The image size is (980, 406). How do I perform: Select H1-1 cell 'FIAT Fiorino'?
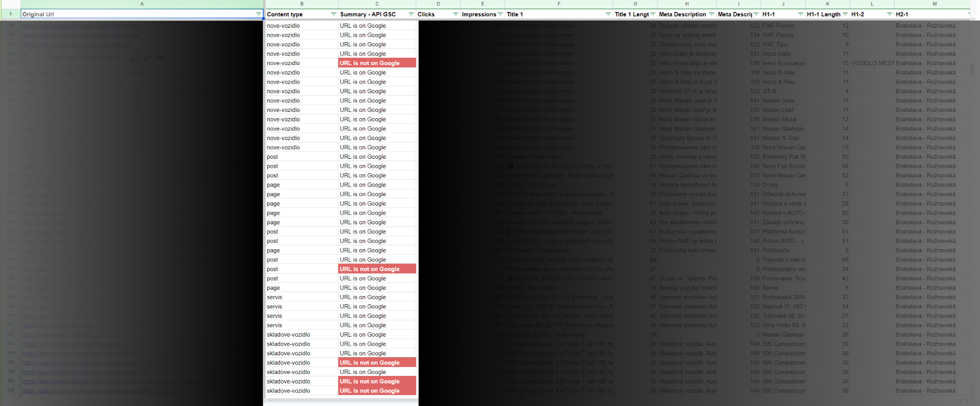click(783, 26)
